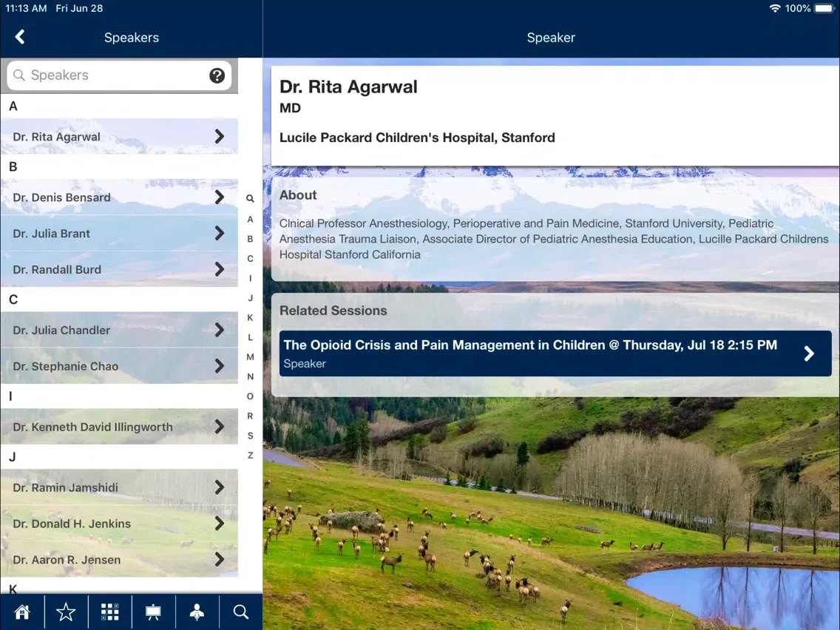The height and width of the screenshot is (630, 840).
Task: Select Dr. Donald H. Jenkins
Action: [120, 524]
